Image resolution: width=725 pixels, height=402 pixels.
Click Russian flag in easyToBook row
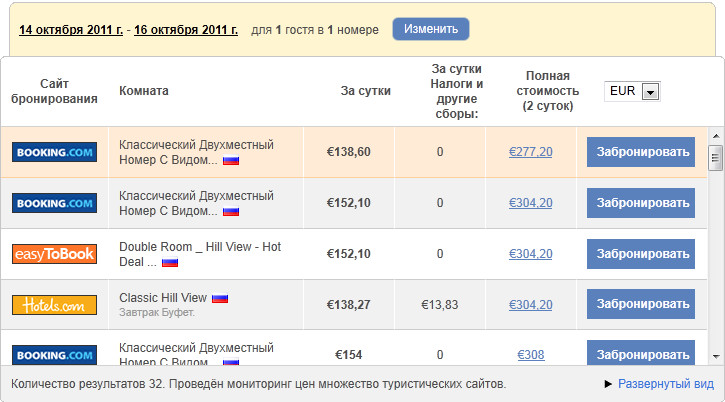pos(169,262)
